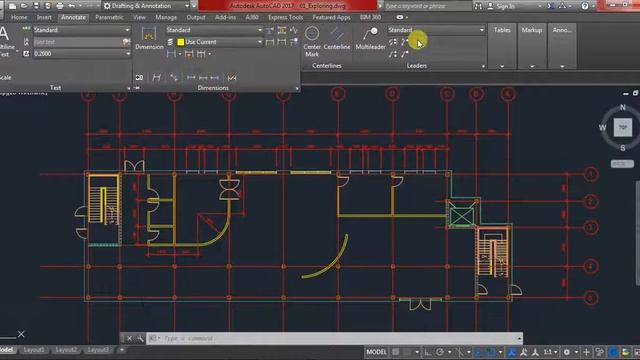The width and height of the screenshot is (640, 360).
Task: Click the Continue dimension icon
Action: click(x=201, y=54)
